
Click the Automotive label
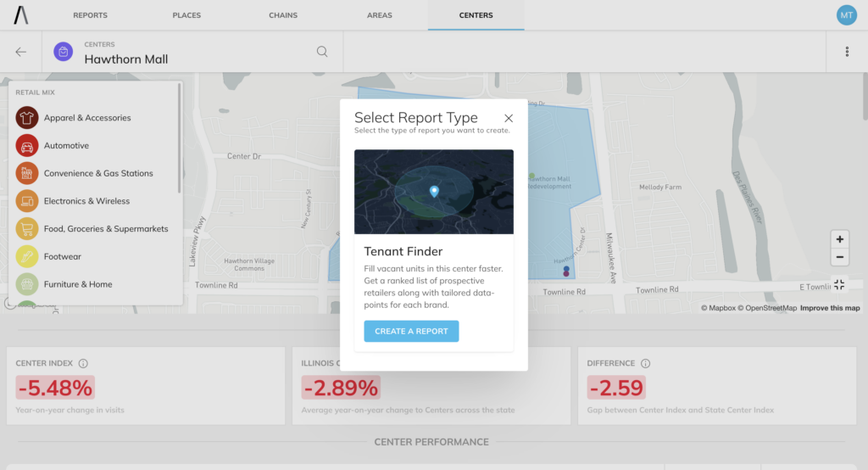click(66, 145)
